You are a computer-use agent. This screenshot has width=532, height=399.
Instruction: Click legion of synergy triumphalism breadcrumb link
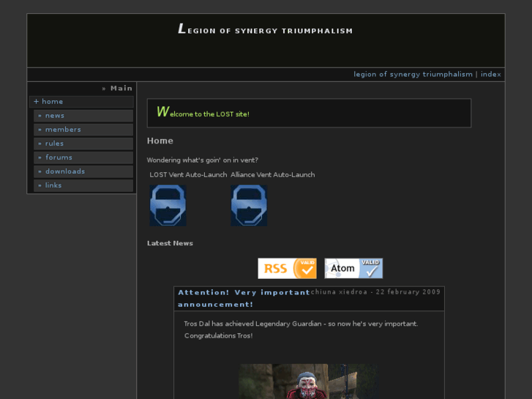coord(413,75)
